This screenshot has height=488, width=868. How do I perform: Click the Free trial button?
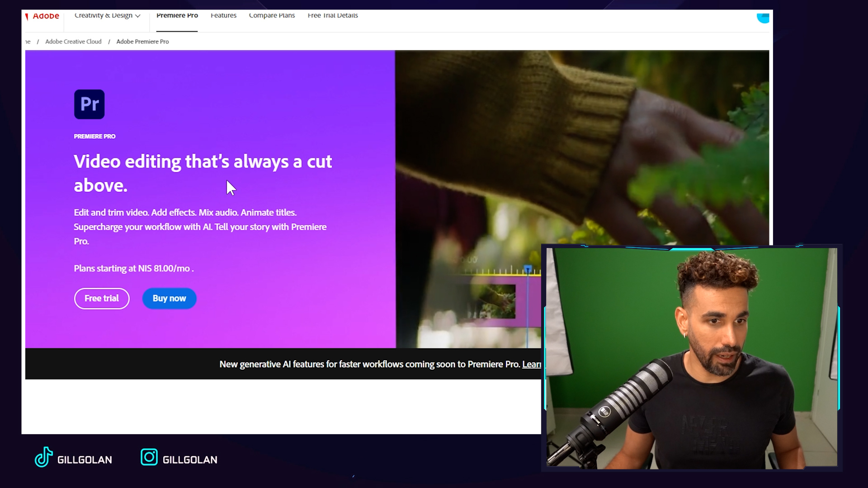pyautogui.click(x=102, y=298)
